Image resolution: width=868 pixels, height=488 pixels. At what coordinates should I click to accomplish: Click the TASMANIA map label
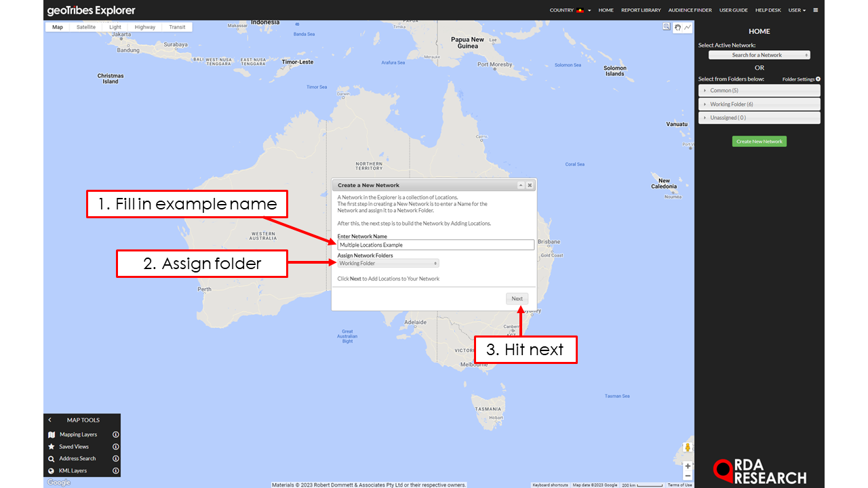(x=488, y=409)
